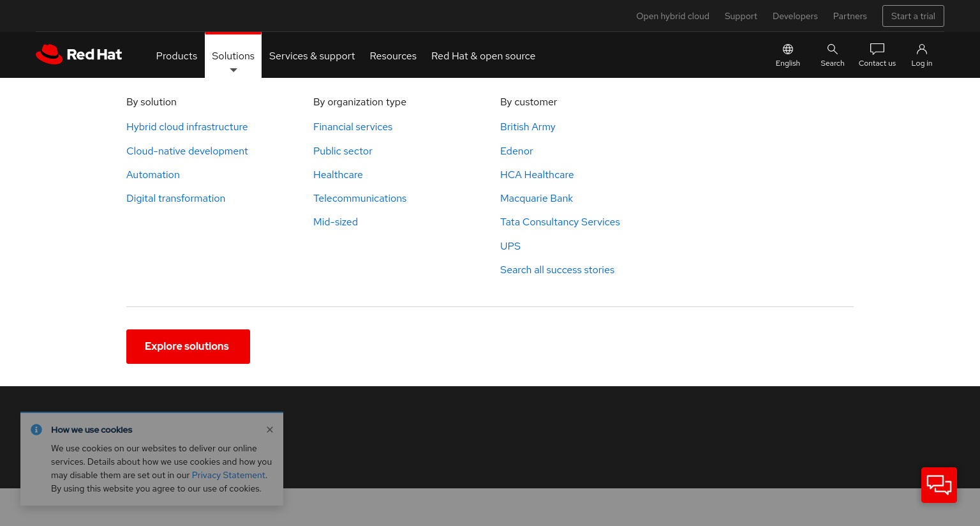Open the Healthcare organization link
This screenshot has width=980, height=526.
pyautogui.click(x=338, y=175)
